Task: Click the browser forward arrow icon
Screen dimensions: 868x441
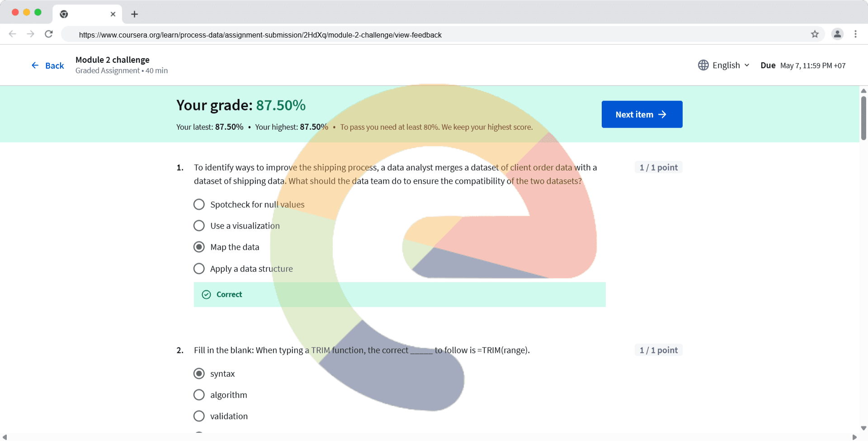Action: [30, 34]
